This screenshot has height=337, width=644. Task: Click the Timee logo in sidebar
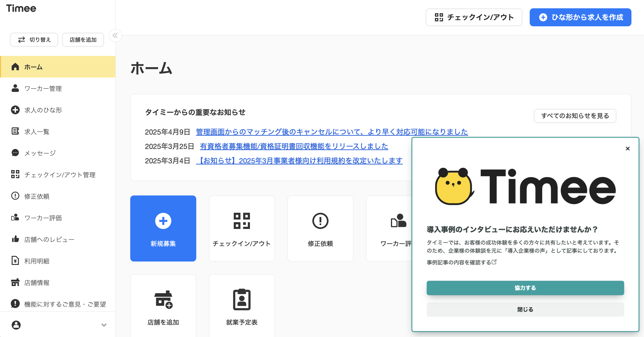[21, 9]
